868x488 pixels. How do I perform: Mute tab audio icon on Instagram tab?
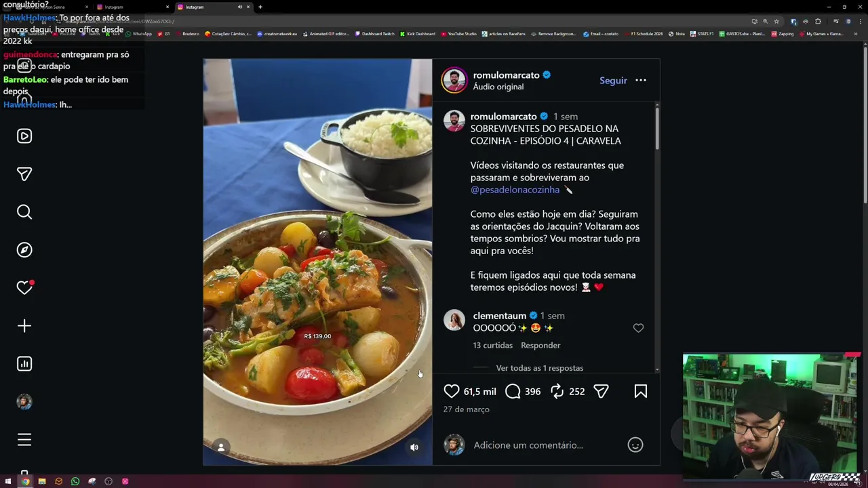[239, 7]
